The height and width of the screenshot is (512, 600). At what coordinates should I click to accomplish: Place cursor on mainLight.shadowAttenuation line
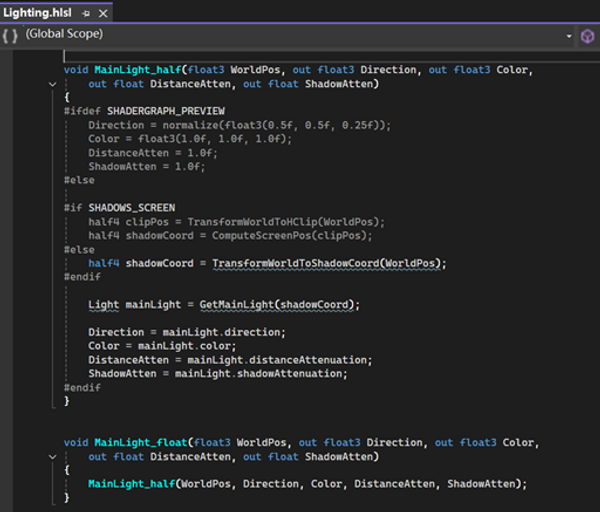218,373
